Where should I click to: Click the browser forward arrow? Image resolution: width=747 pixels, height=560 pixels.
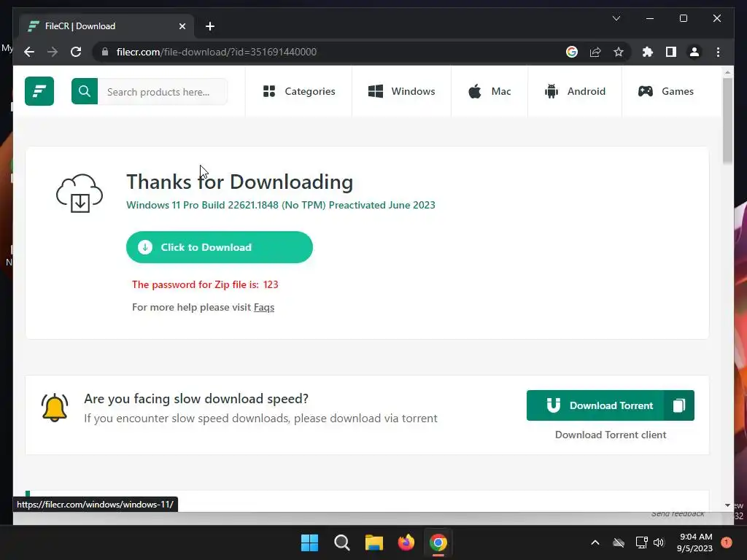(x=53, y=52)
